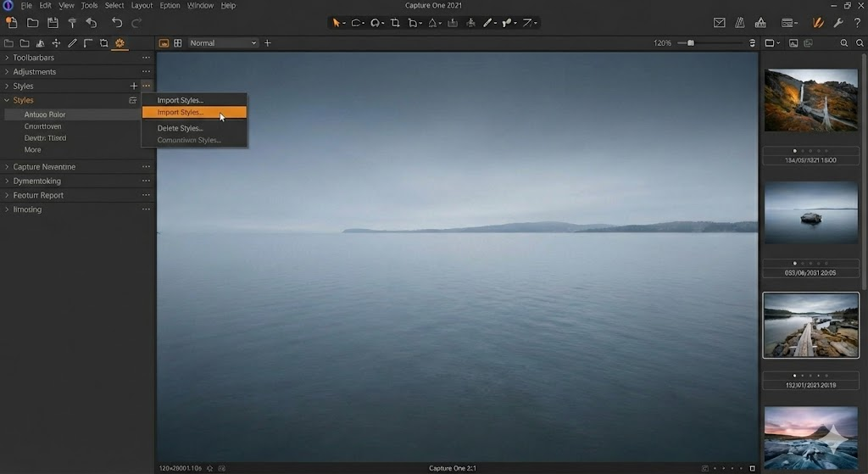Open the move arrows tool tab
Screen dimensions: 868x474
coord(56,42)
